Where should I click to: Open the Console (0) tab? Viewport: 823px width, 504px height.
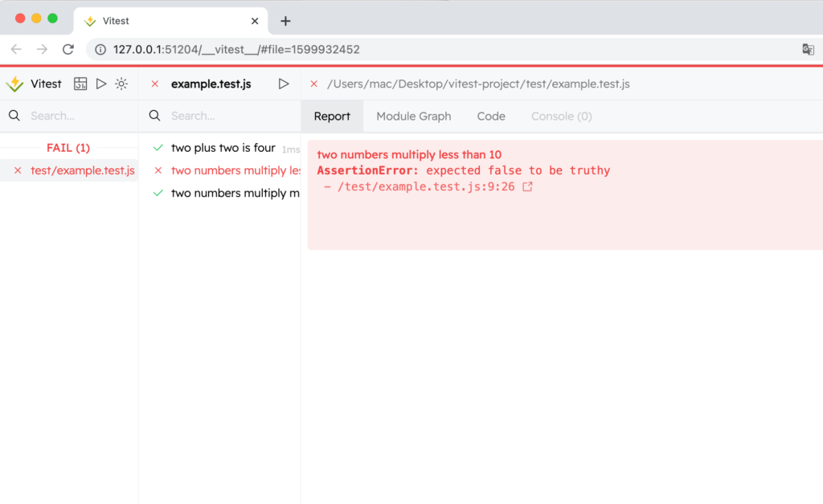(x=561, y=116)
